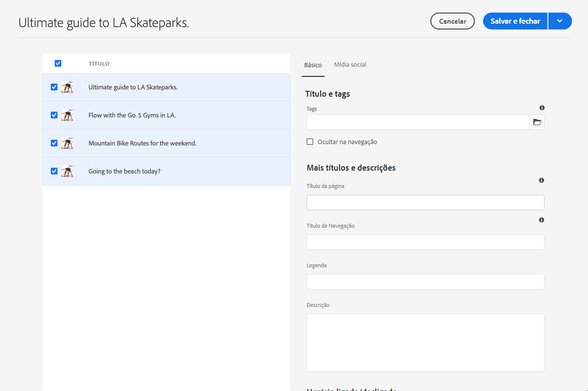Toggle select-all checkbox in Título header
This screenshot has height=391, width=588.
click(58, 63)
